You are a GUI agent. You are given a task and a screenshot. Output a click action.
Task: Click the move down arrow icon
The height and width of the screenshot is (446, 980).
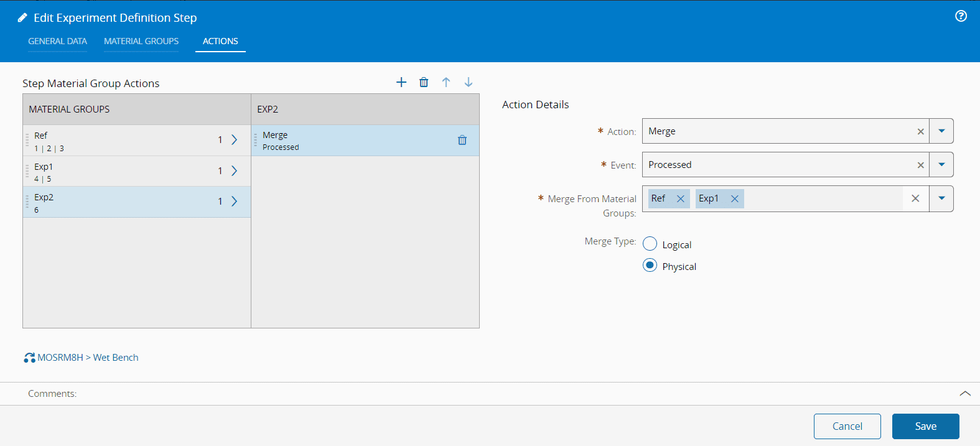coord(469,82)
